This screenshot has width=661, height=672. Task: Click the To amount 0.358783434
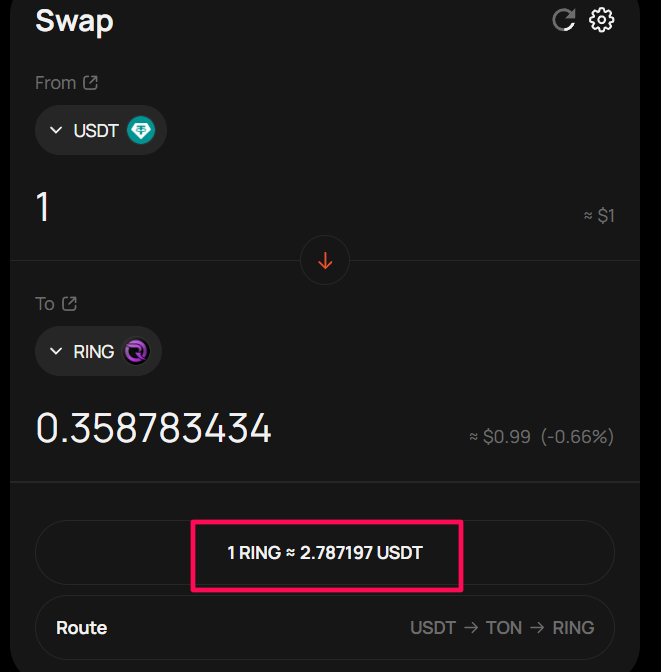point(153,428)
